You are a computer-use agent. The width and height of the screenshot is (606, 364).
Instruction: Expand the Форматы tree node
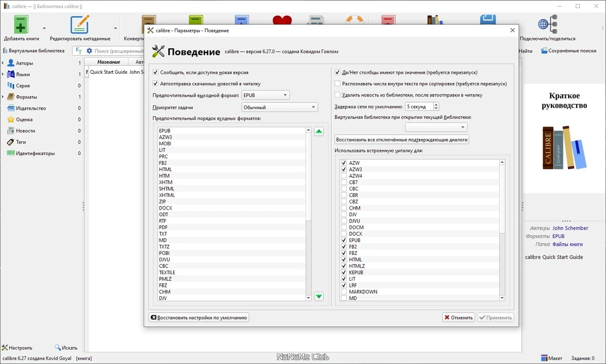3,97
